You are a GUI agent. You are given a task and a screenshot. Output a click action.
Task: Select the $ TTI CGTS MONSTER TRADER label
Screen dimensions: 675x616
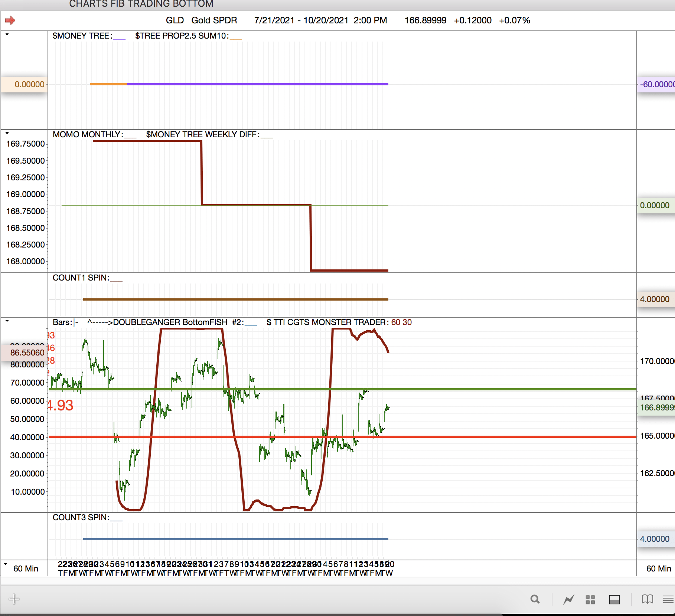click(327, 322)
